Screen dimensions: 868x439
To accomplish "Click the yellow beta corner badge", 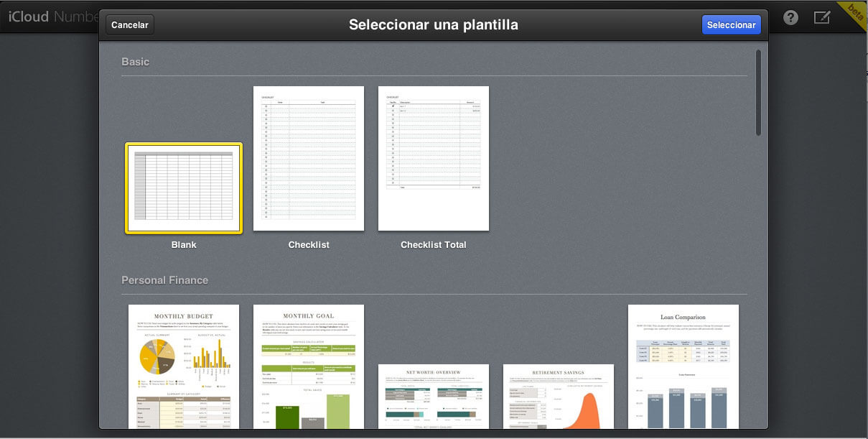I will (854, 12).
